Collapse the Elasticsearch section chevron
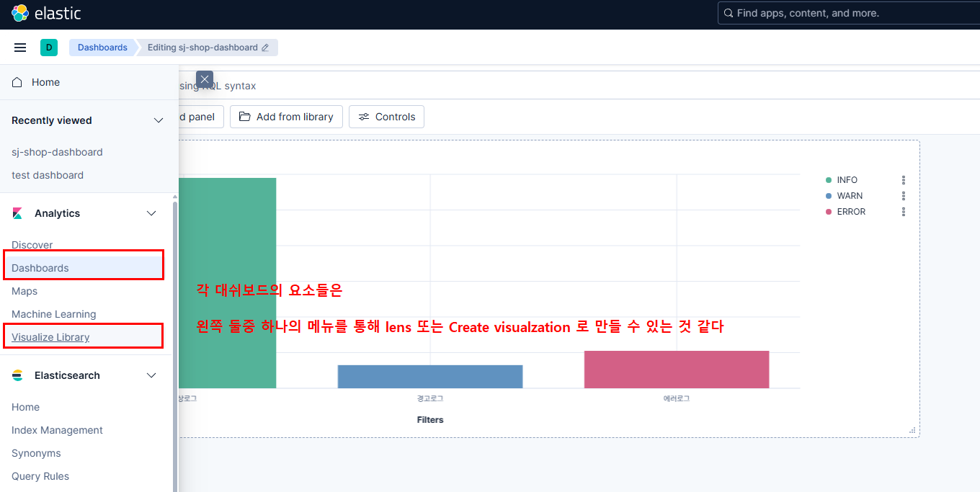The image size is (980, 492). tap(151, 375)
